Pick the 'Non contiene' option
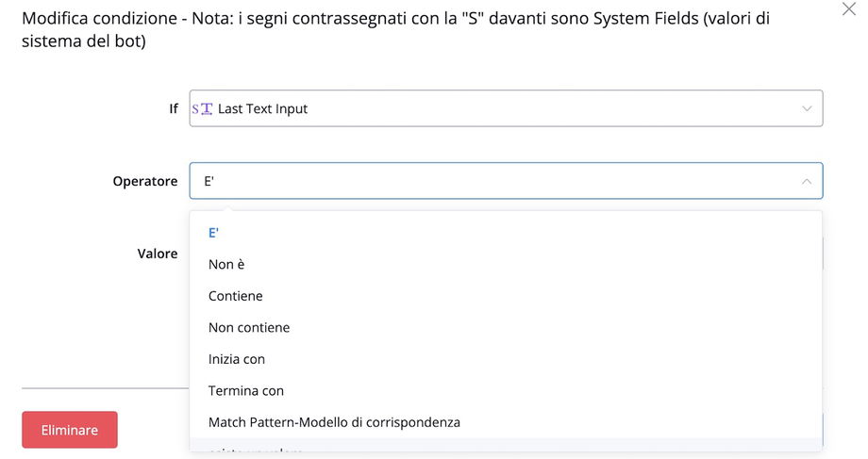 click(x=249, y=328)
